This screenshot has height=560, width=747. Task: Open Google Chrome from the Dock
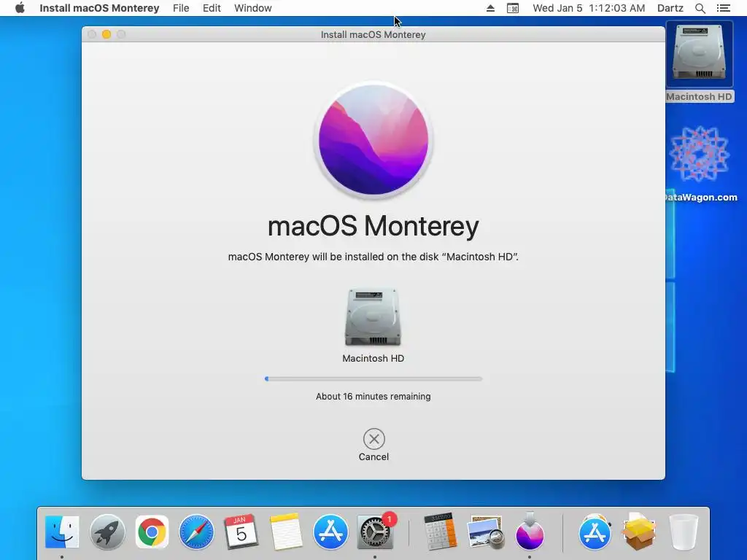point(152,532)
